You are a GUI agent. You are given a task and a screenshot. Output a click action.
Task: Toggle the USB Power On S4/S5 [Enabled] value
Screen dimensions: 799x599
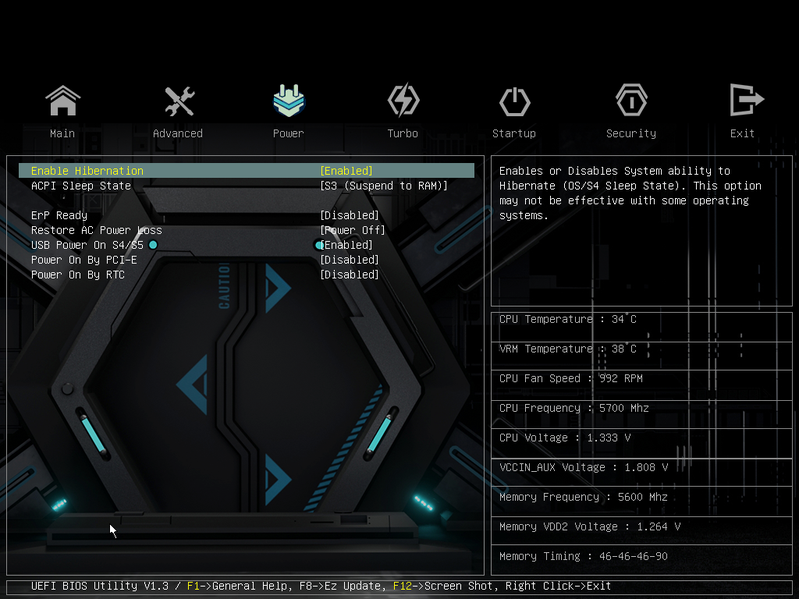(347, 245)
